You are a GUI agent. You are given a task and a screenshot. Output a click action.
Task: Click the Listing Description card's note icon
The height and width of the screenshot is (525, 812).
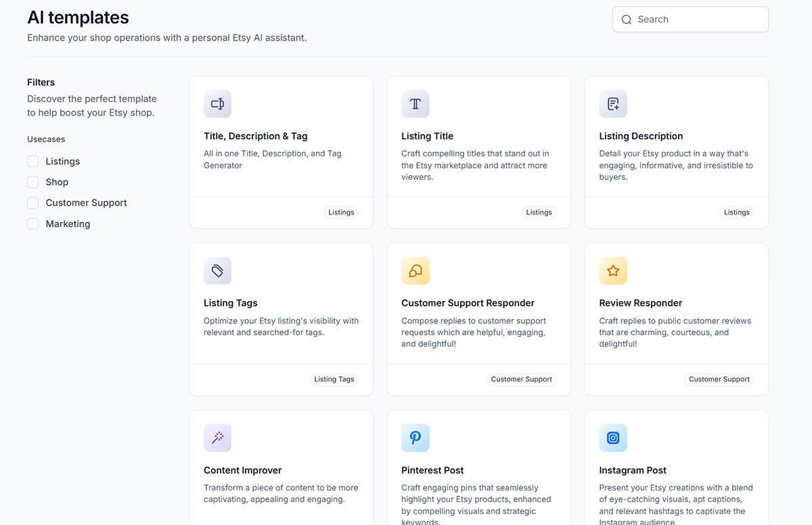[x=613, y=104]
